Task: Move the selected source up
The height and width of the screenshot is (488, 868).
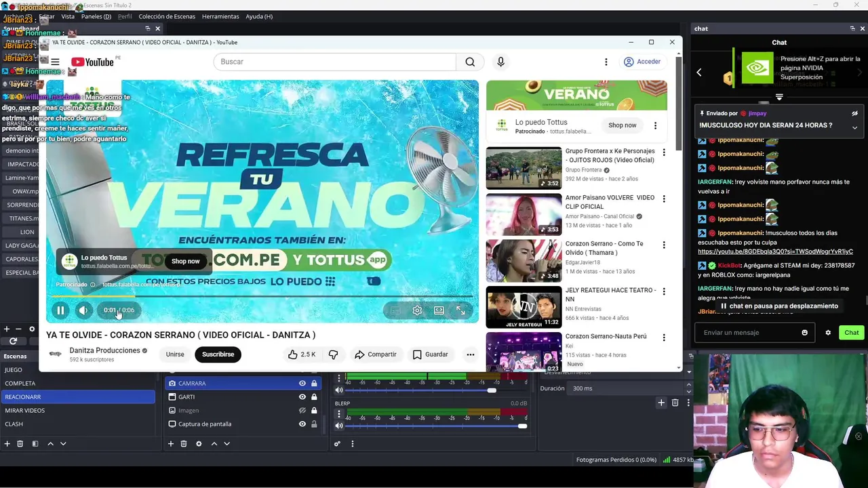Action: [214, 444]
